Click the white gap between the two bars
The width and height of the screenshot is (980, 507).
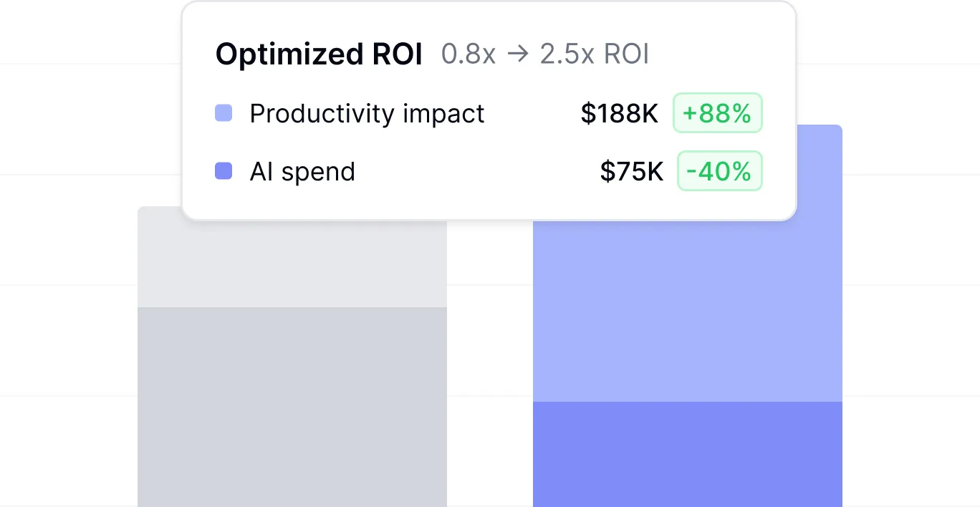pos(490,358)
